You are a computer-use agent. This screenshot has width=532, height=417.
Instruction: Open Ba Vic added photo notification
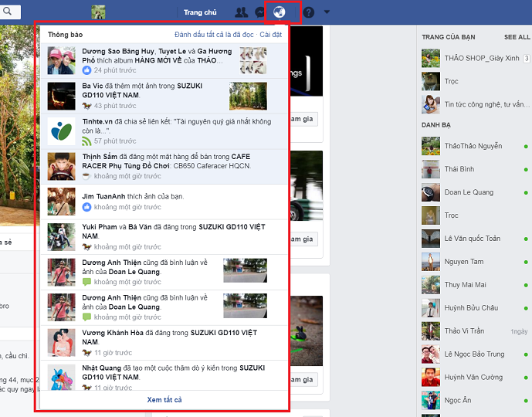pos(164,96)
